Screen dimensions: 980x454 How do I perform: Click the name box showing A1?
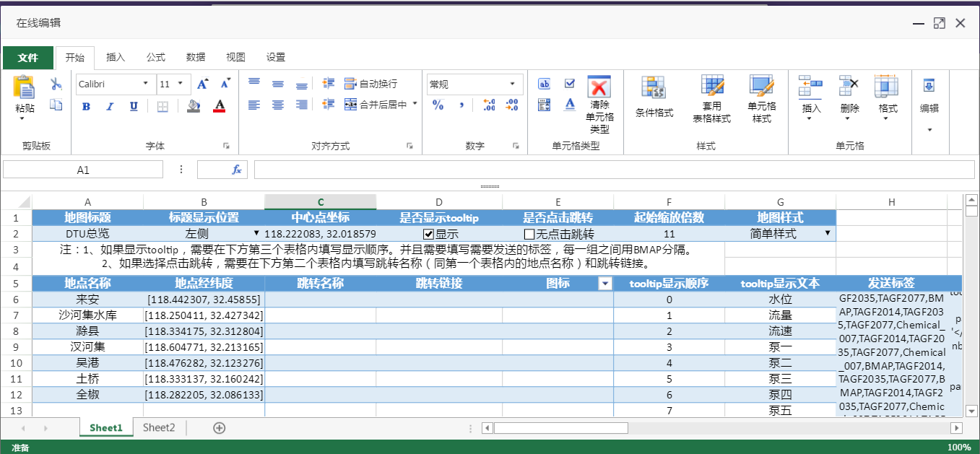point(83,170)
